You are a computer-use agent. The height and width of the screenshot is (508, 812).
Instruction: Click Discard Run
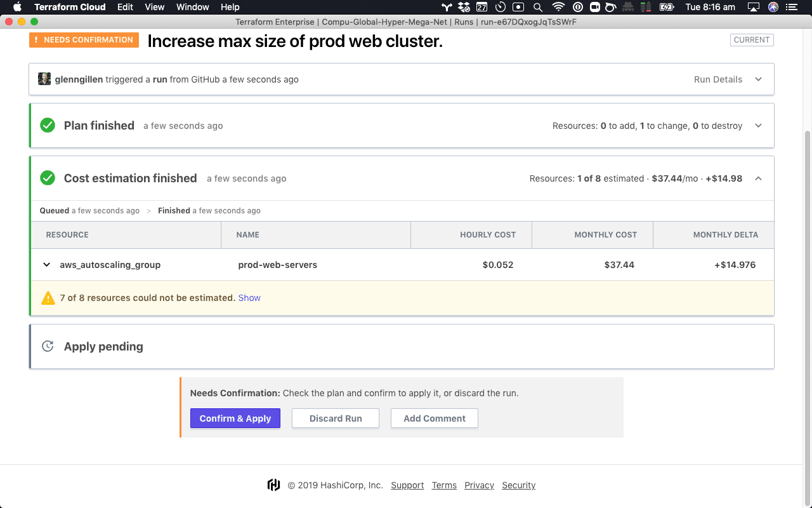pos(335,418)
